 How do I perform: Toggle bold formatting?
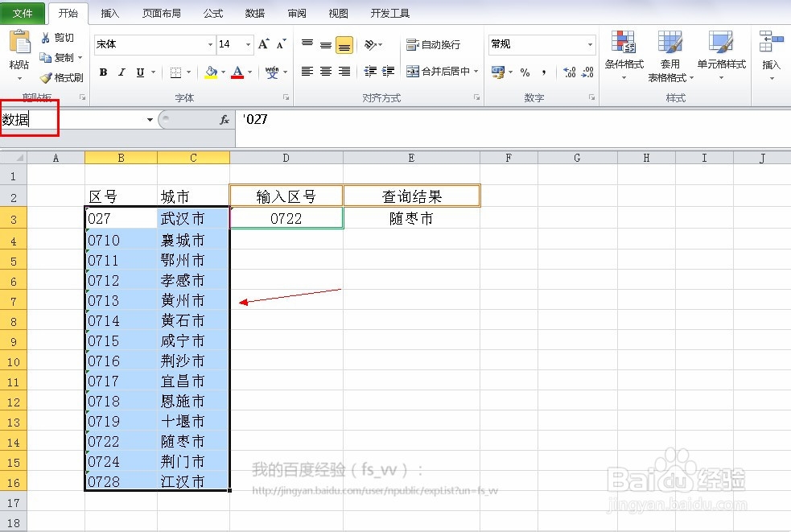point(103,72)
